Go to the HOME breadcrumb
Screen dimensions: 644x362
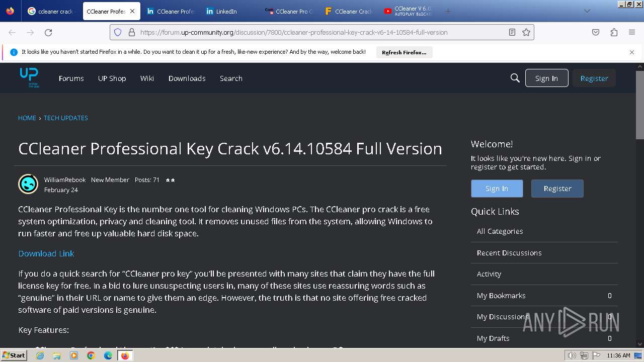pyautogui.click(x=27, y=118)
